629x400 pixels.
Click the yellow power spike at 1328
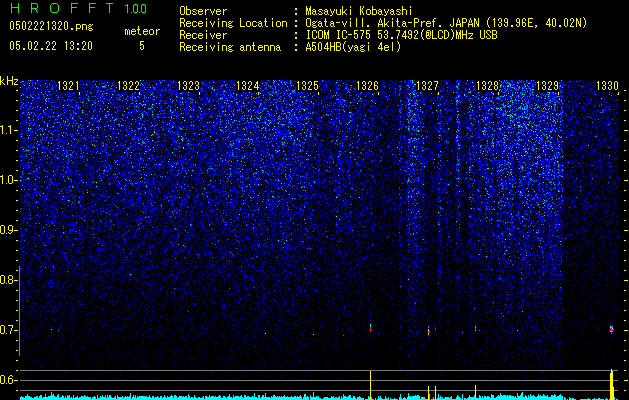[x=475, y=392]
